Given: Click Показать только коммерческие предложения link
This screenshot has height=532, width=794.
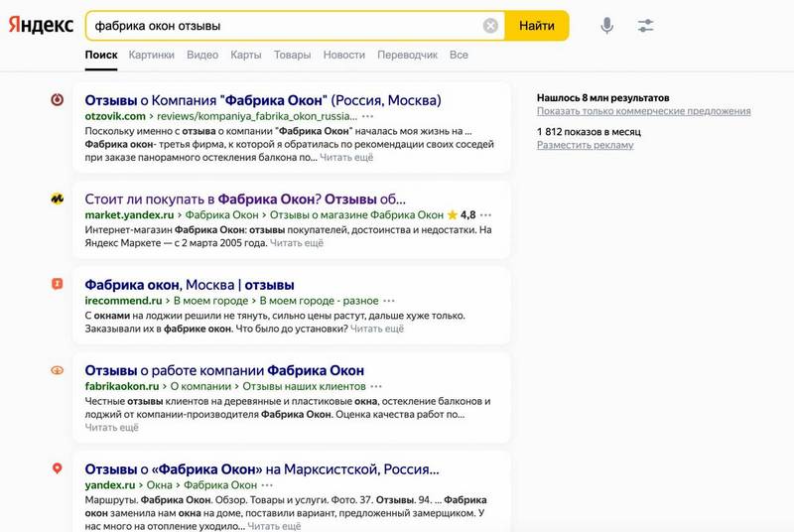Looking at the screenshot, I should pyautogui.click(x=643, y=111).
